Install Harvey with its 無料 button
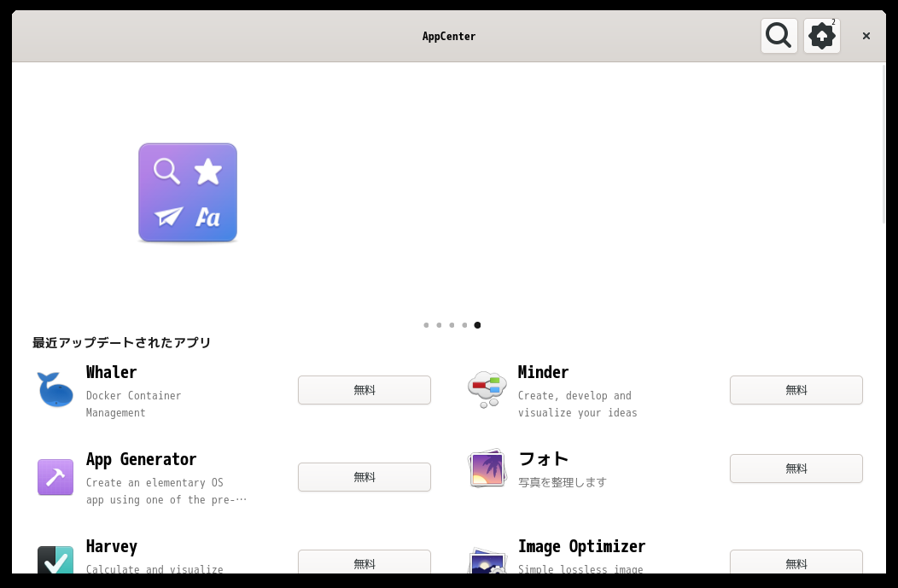898x588 pixels. point(364,563)
